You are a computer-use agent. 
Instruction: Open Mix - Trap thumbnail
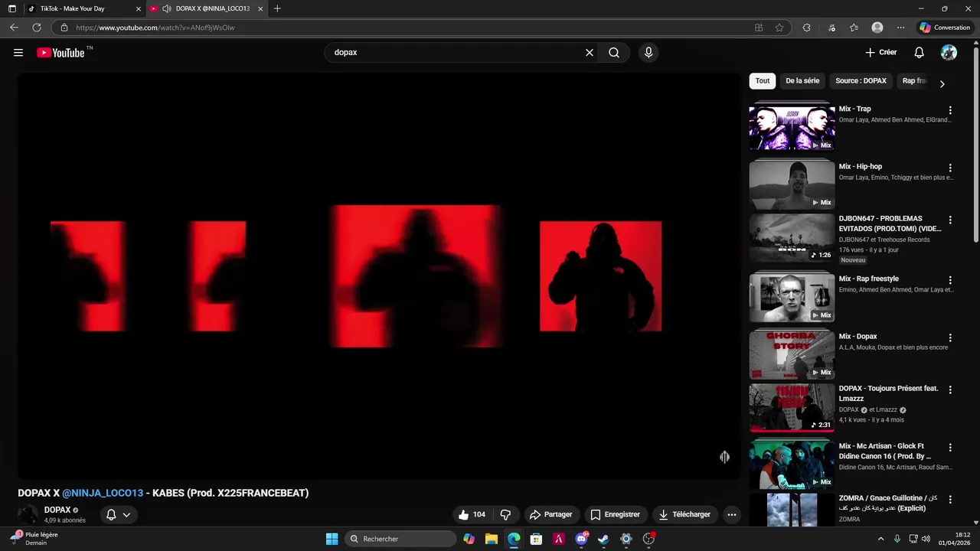(x=792, y=126)
